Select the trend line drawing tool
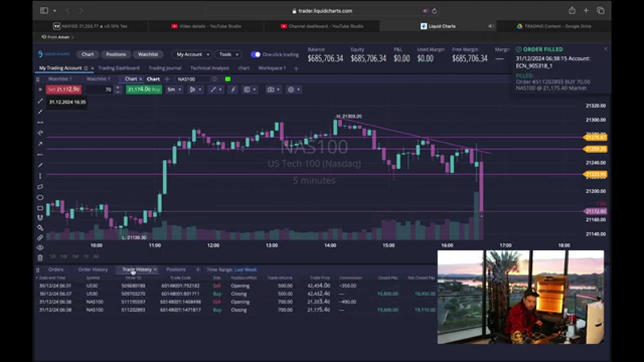The image size is (644, 362). pyautogui.click(x=40, y=102)
